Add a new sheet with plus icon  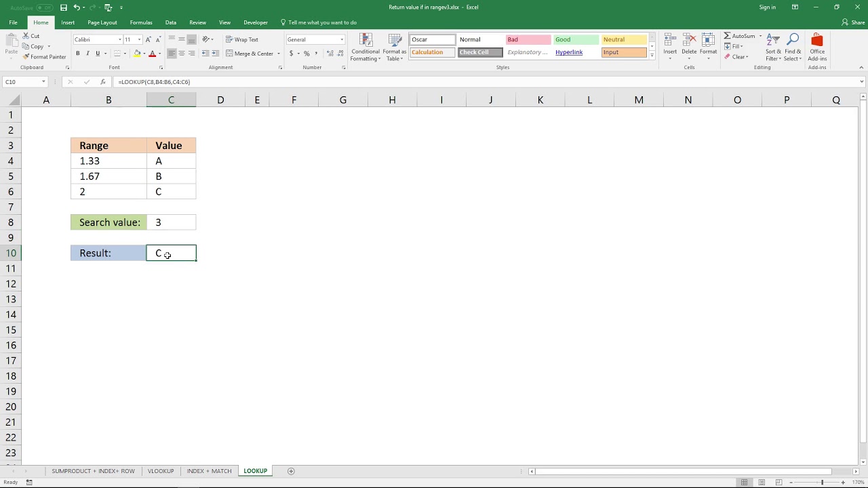coord(292,471)
